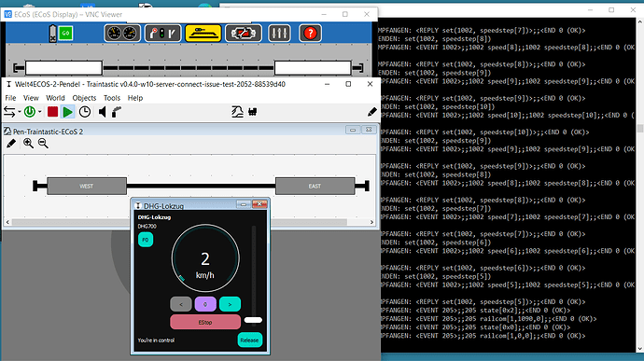Toggle the mute speaker icon

click(103, 112)
